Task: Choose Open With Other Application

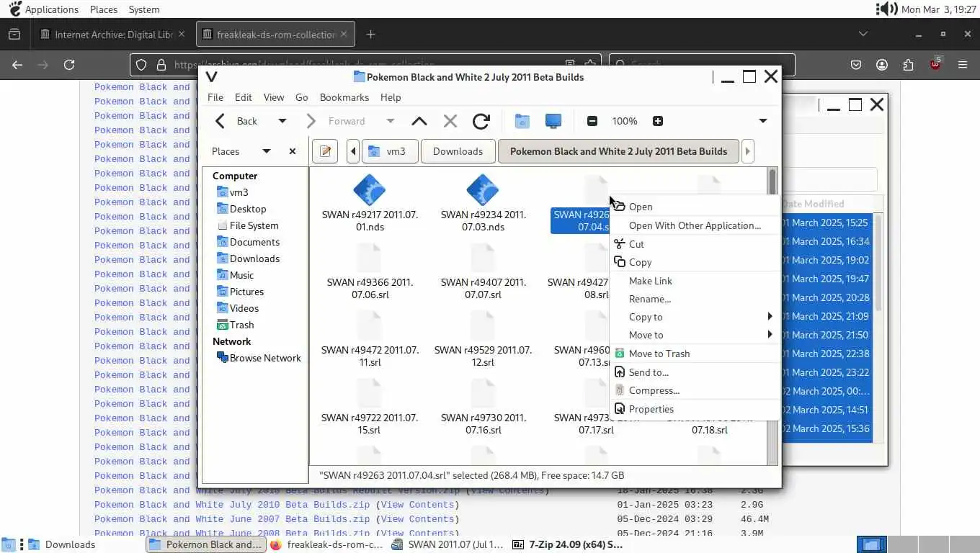Action: pyautogui.click(x=694, y=225)
